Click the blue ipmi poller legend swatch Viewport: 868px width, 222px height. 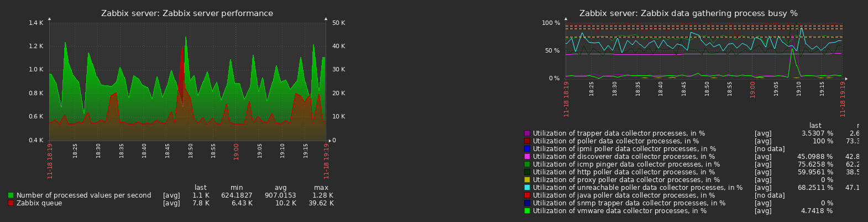pyautogui.click(x=527, y=149)
